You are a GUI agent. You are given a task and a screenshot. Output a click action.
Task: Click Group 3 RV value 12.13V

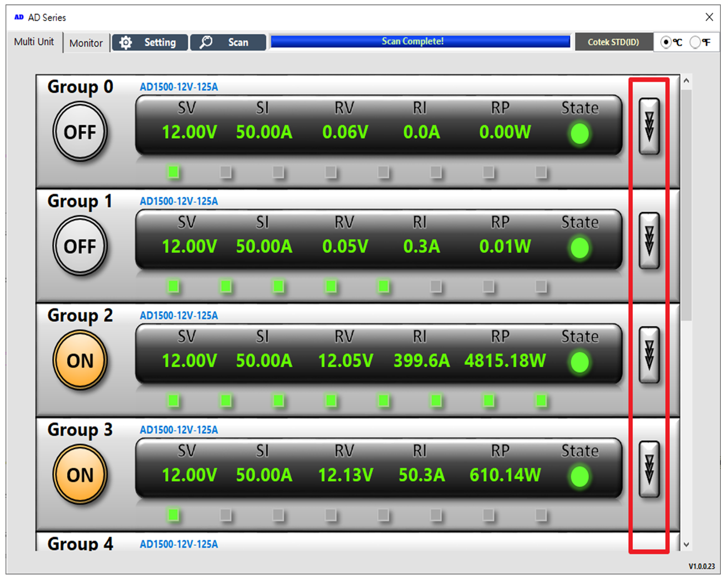point(345,475)
